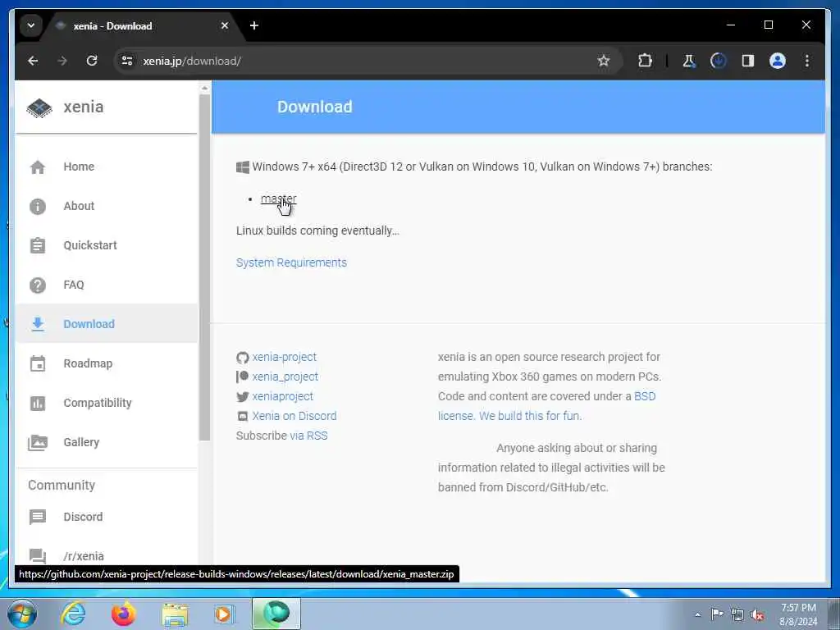
Task: Open the Roadmap sidebar entry
Action: pos(106,363)
